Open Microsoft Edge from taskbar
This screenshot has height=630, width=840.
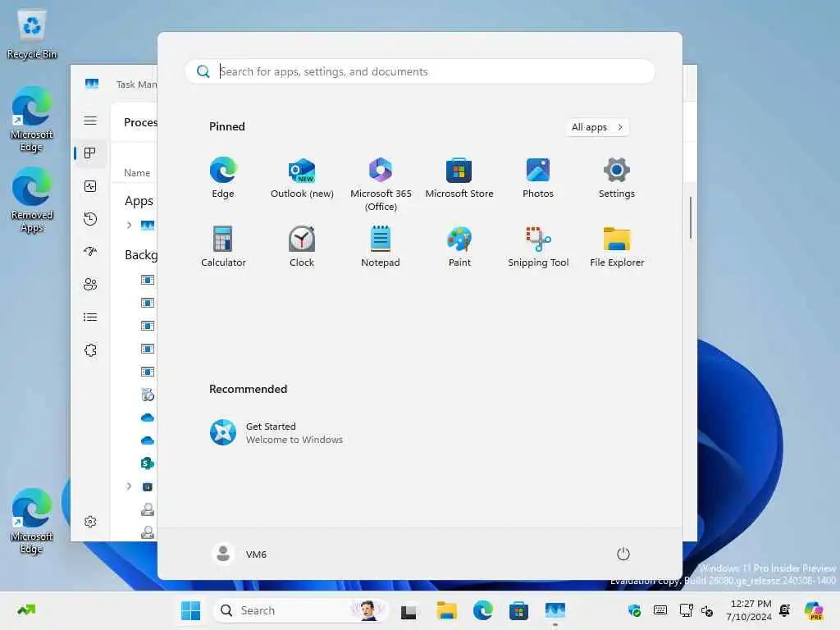point(482,610)
